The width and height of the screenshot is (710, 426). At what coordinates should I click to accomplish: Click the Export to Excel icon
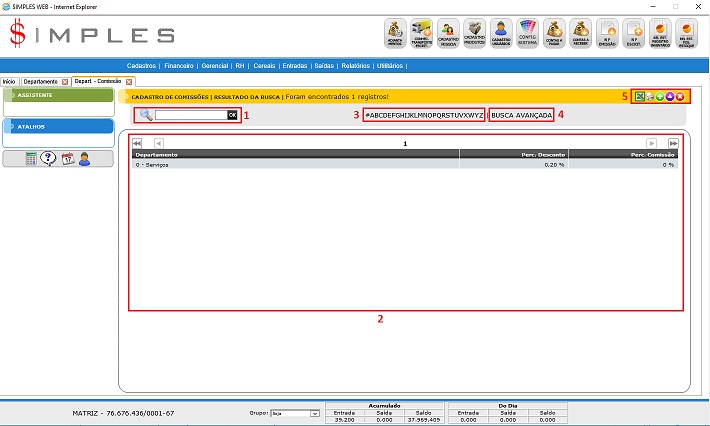point(640,96)
